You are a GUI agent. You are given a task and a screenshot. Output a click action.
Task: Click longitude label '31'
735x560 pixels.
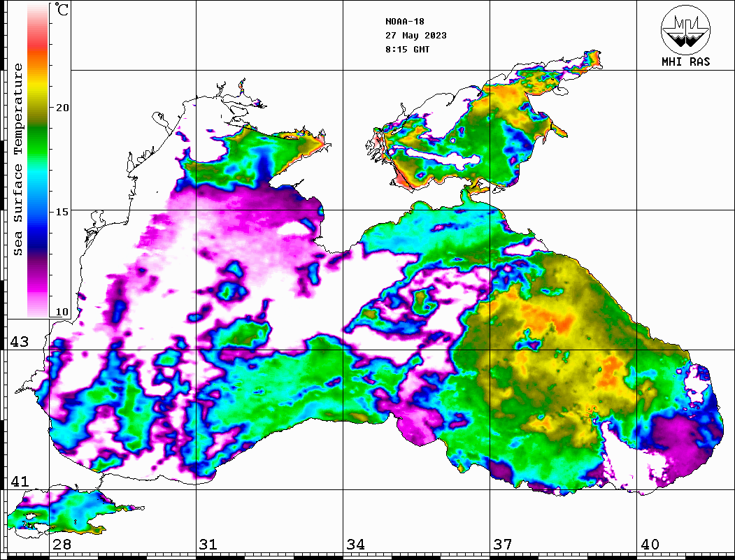click(208, 545)
